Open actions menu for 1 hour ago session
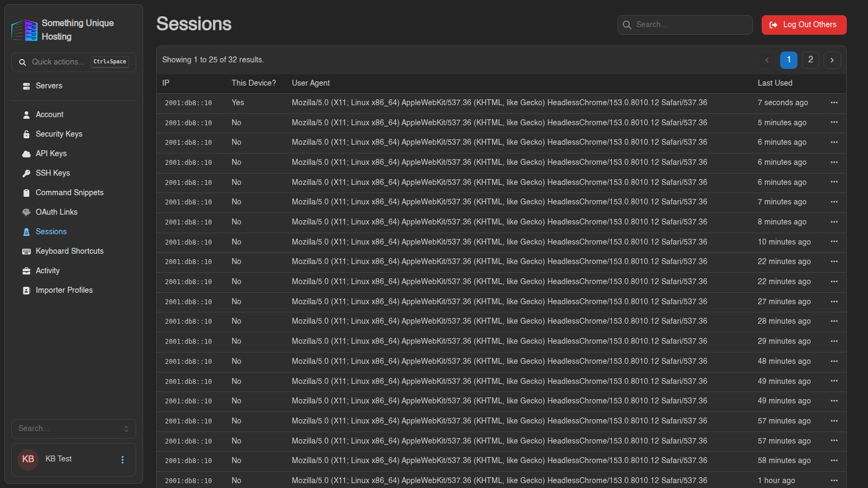868x488 pixels. (834, 480)
